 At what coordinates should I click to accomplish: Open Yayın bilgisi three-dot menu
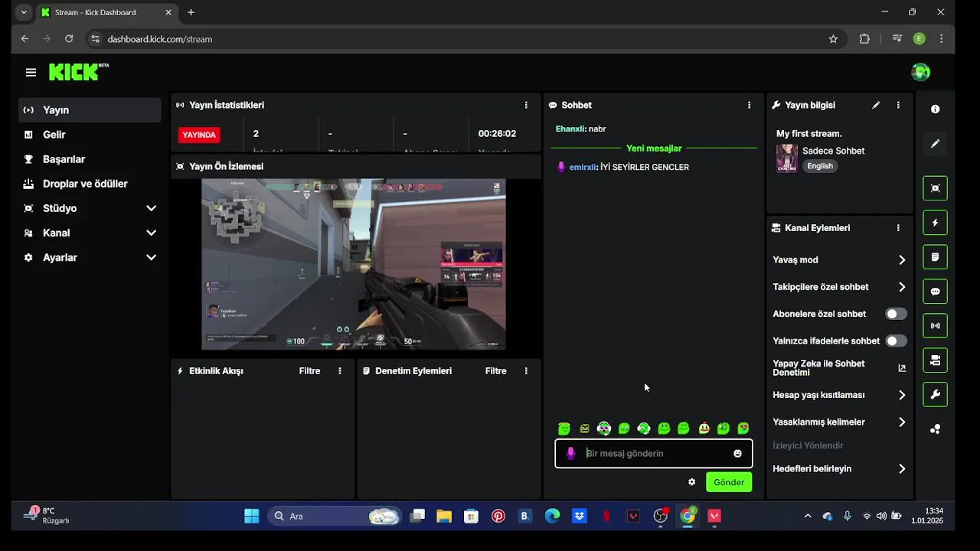[x=898, y=105]
